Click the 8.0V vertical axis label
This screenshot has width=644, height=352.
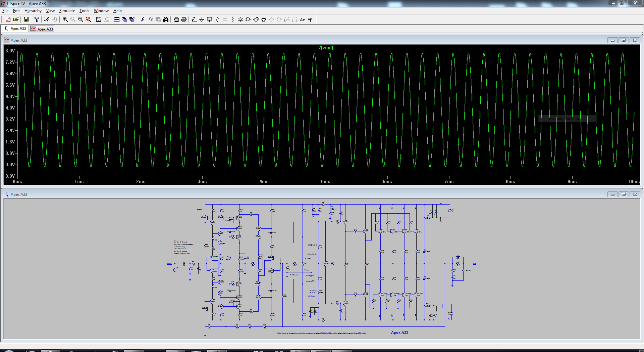point(10,51)
